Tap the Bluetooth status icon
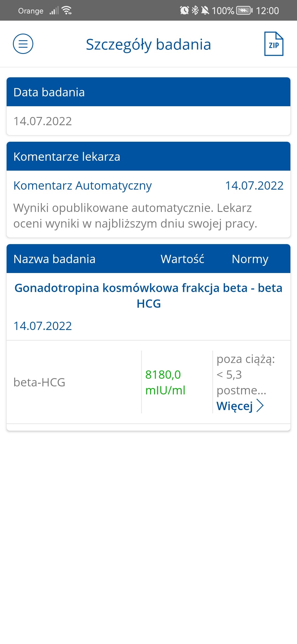297x644 pixels. click(x=195, y=10)
